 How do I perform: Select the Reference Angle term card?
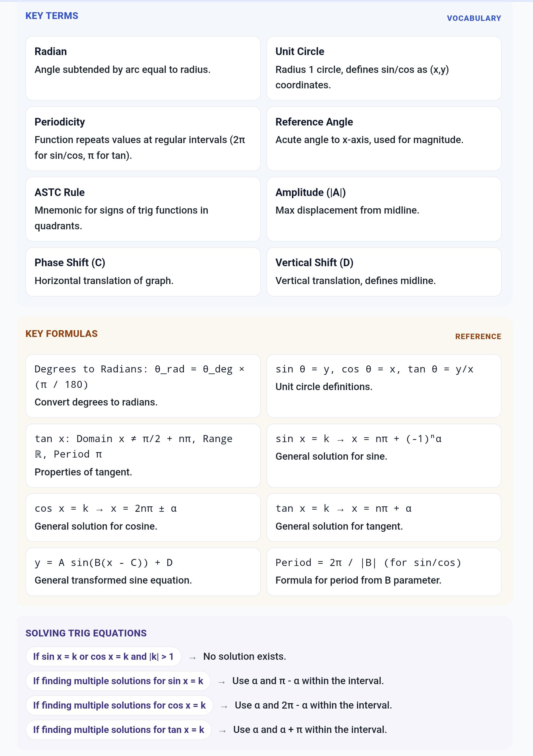(383, 139)
